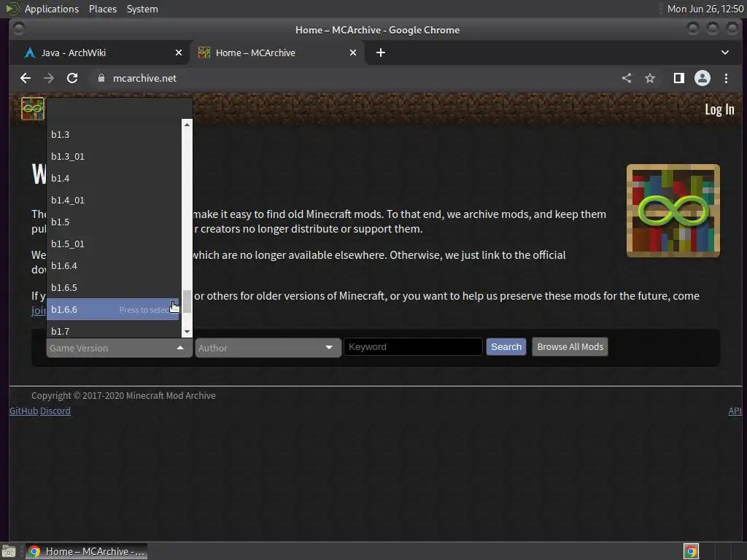This screenshot has width=747, height=560.
Task: Click the Log In link
Action: coord(719,109)
